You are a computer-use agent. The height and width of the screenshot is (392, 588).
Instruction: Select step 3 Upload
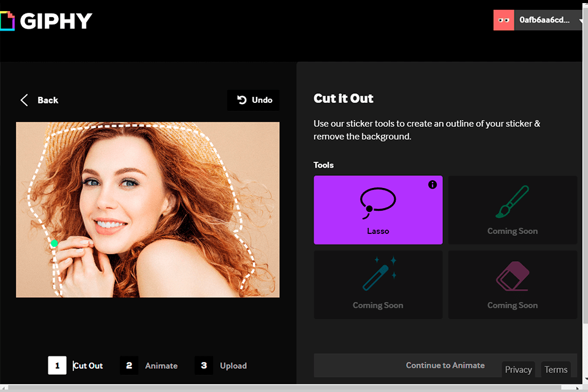(x=221, y=366)
